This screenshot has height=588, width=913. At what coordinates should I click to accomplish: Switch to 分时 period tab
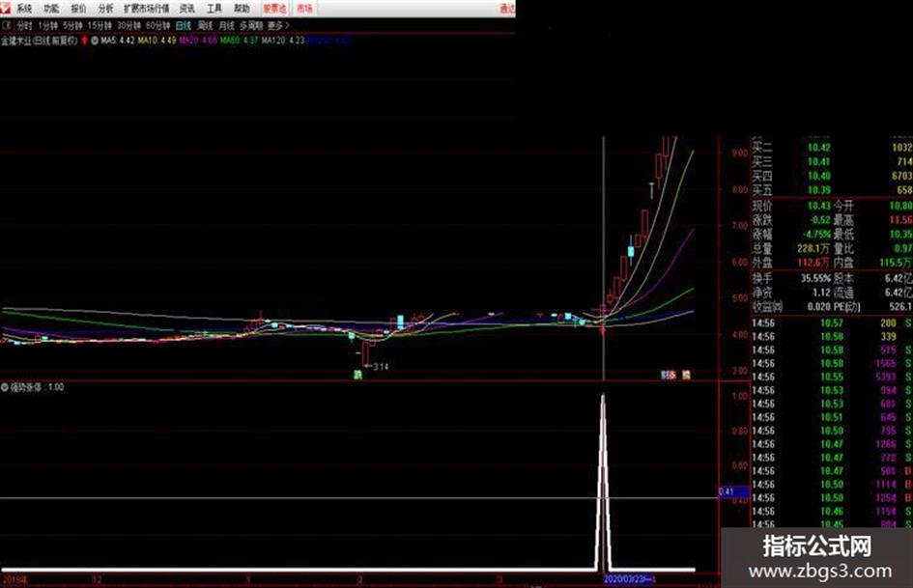pyautogui.click(x=24, y=26)
